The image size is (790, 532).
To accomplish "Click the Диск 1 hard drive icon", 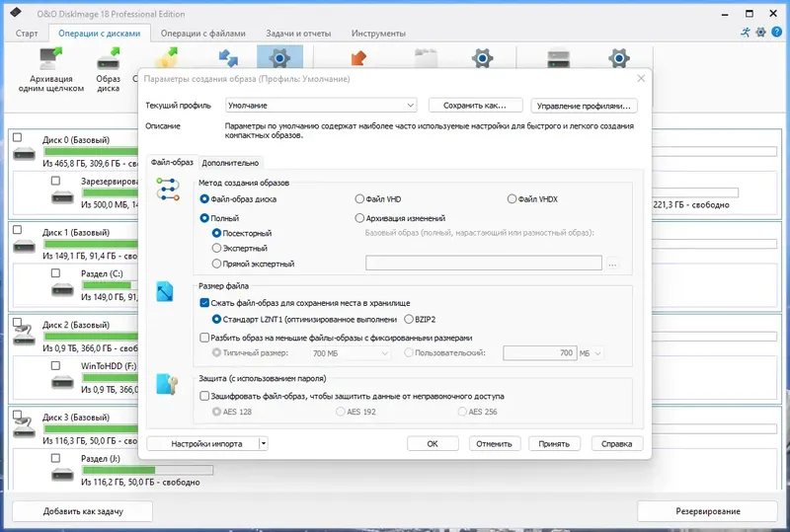I will 24,247.
